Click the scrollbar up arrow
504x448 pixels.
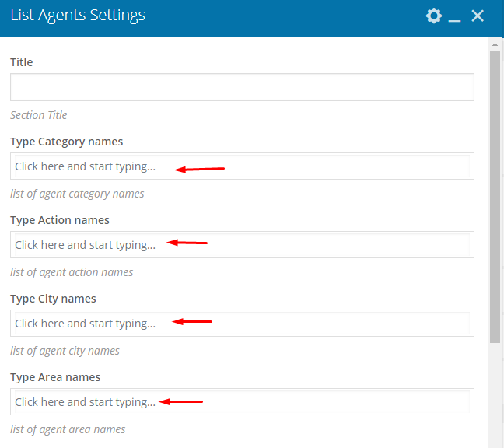click(495, 44)
